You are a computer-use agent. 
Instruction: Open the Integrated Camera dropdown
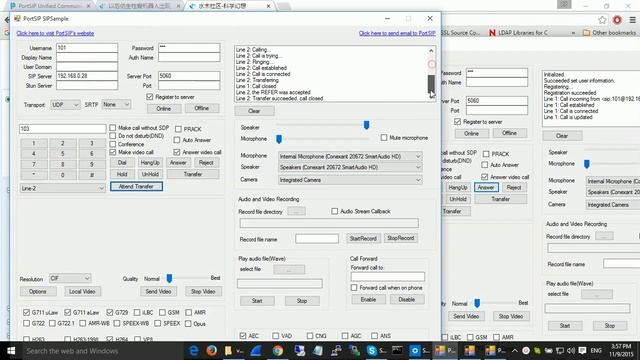pyautogui.click(x=350, y=180)
